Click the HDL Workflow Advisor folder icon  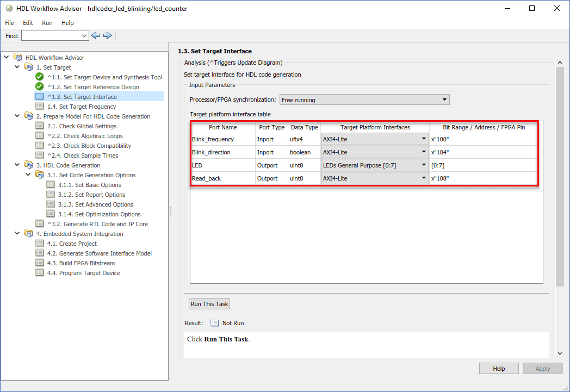[x=17, y=58]
